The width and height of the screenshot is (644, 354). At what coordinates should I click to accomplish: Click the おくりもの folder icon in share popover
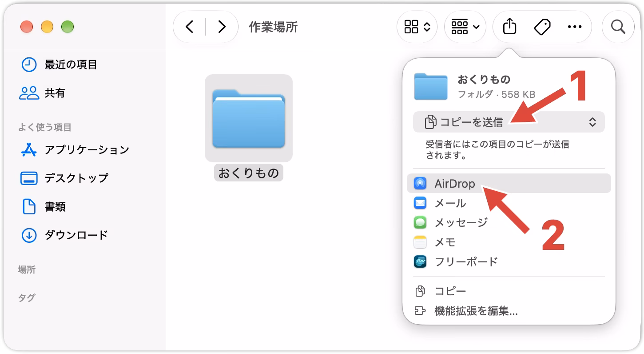pyautogui.click(x=431, y=87)
